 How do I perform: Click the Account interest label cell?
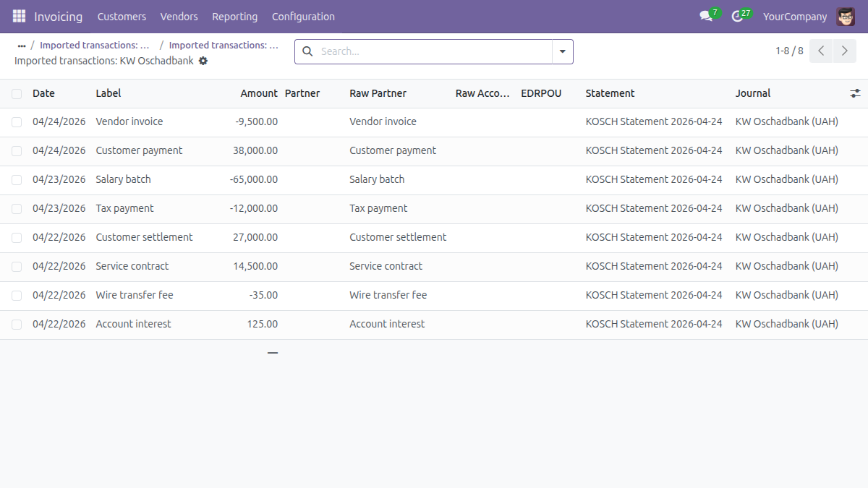click(x=134, y=324)
